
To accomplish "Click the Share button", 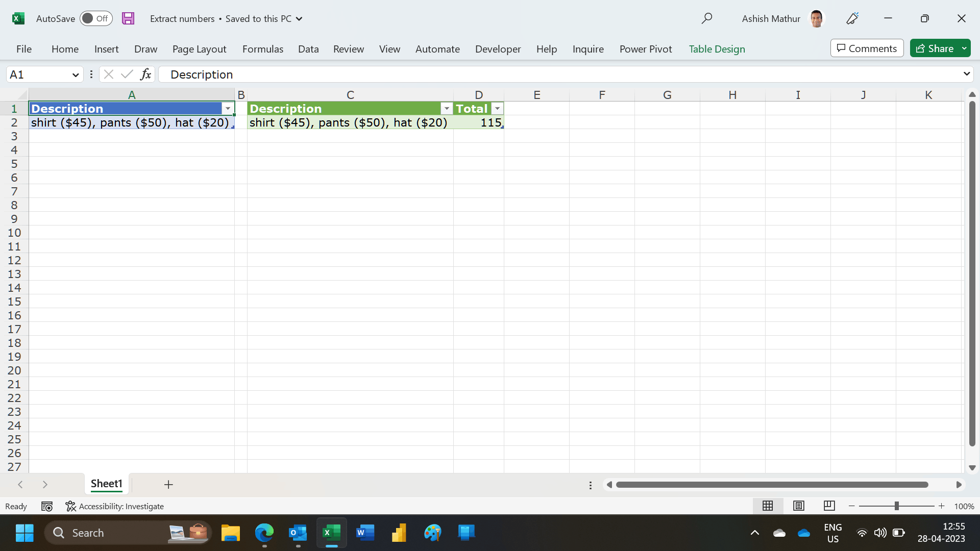I will (935, 48).
